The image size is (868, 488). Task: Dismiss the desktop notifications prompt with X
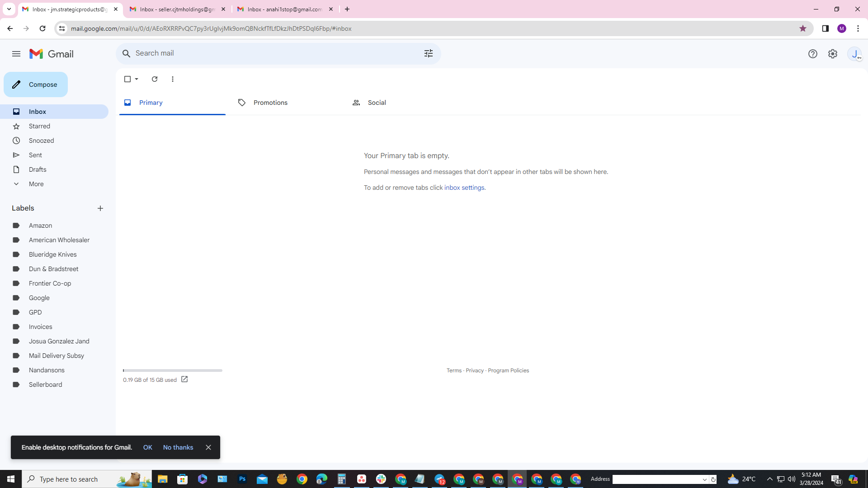(x=208, y=447)
